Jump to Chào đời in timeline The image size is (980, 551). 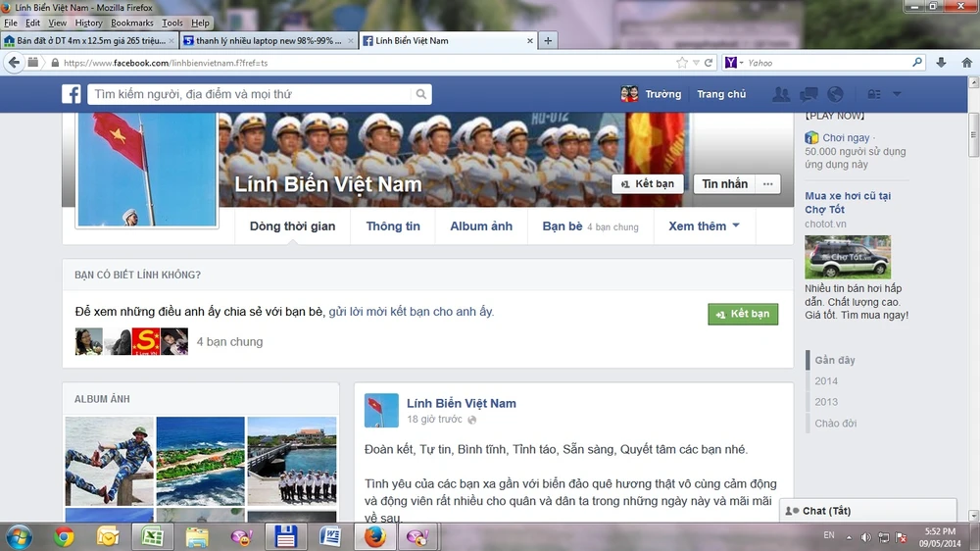(835, 424)
